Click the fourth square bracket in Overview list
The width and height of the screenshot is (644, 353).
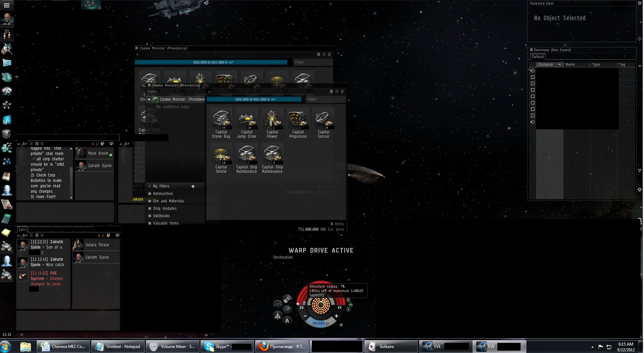pyautogui.click(x=533, y=96)
